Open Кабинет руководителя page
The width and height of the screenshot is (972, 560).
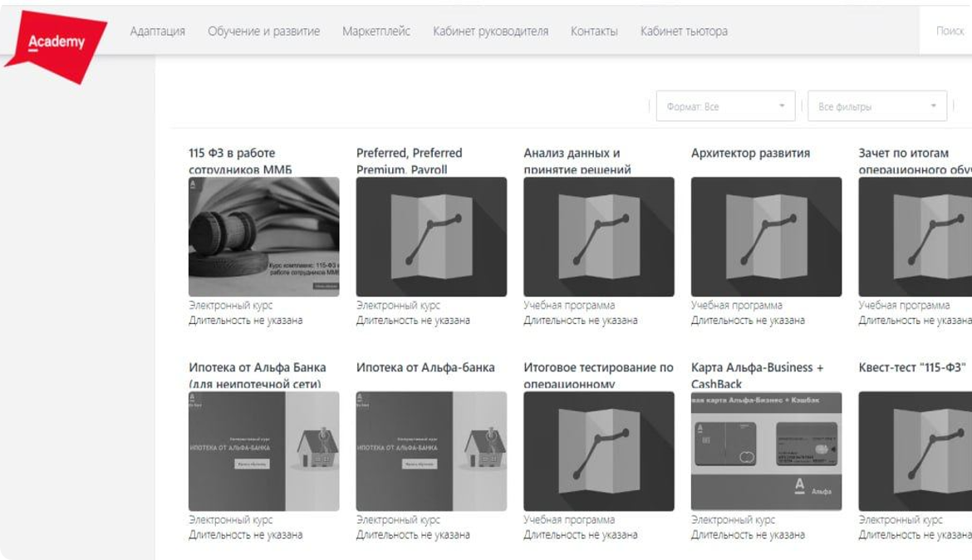point(490,32)
